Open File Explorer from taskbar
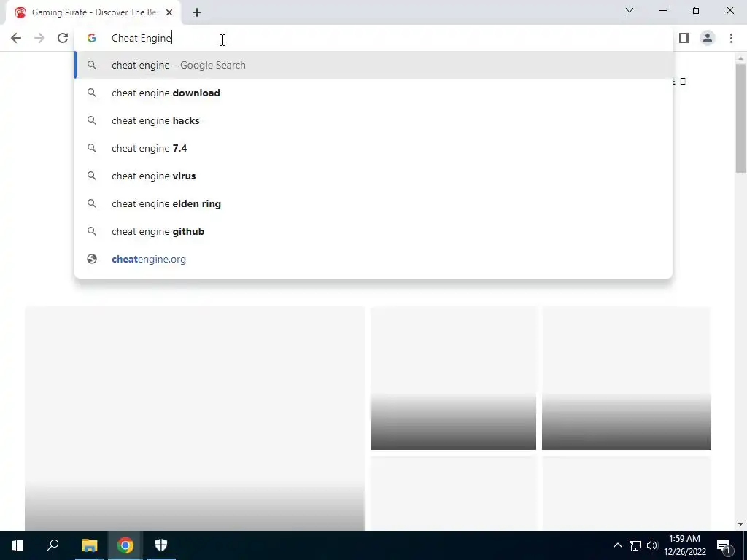This screenshot has width=747, height=560. pyautogui.click(x=89, y=545)
